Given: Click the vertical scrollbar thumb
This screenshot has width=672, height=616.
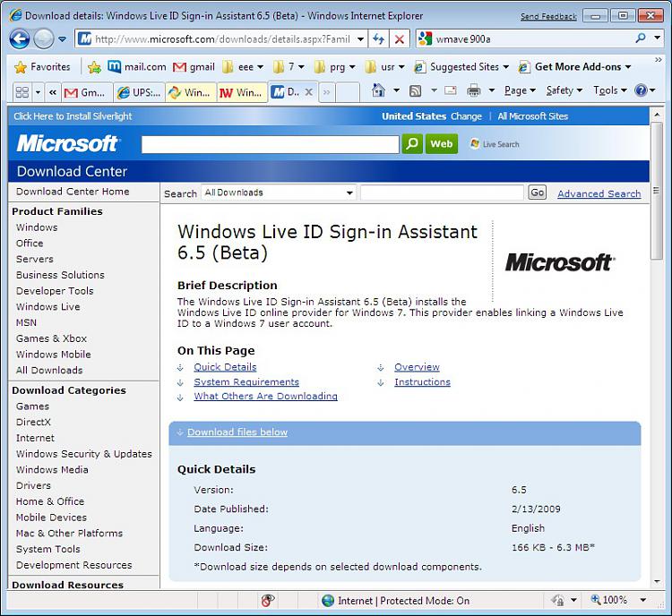Looking at the screenshot, I should pos(657,191).
